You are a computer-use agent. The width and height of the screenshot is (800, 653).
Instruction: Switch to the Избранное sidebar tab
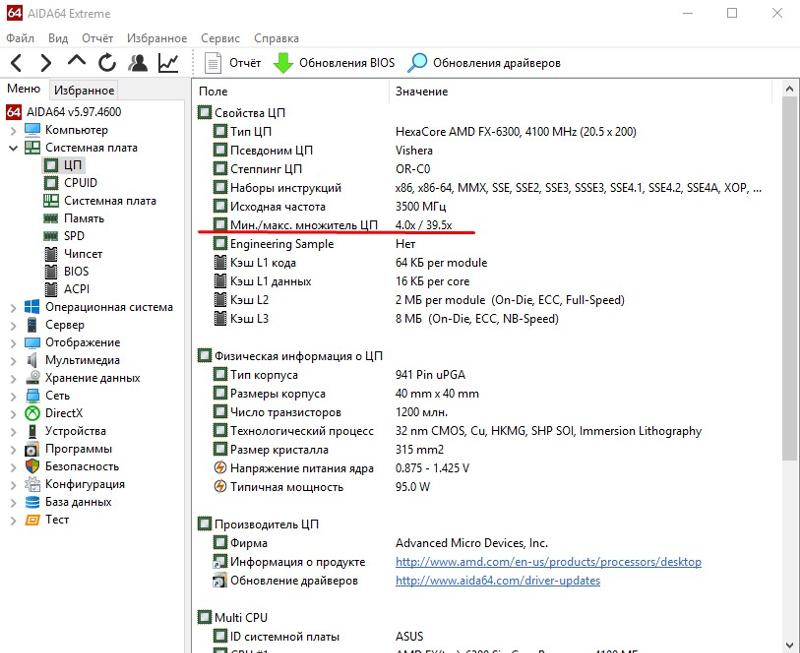click(84, 90)
